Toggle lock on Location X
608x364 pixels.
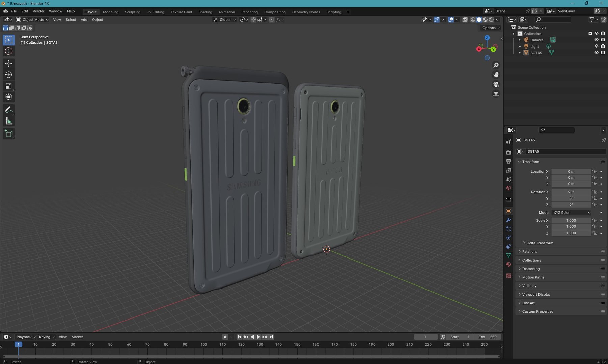pyautogui.click(x=595, y=172)
